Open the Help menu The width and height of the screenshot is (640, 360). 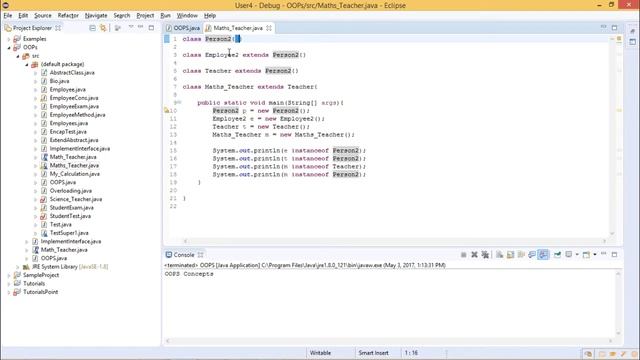click(210, 16)
